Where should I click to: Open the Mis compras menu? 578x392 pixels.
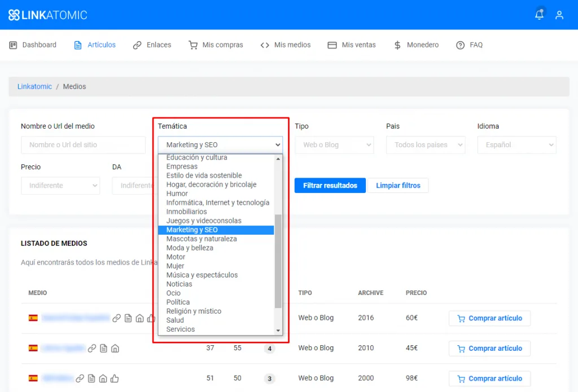click(216, 45)
